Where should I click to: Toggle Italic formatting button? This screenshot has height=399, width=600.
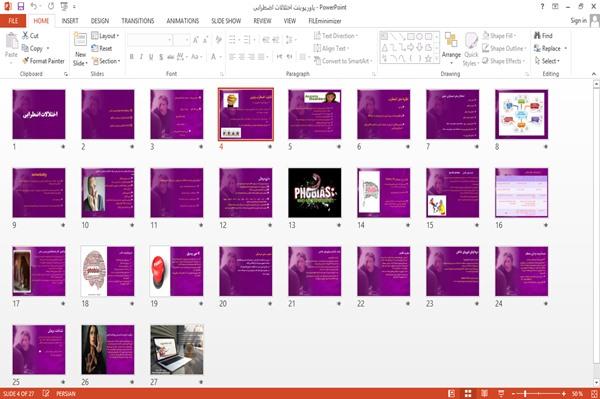tap(141, 57)
